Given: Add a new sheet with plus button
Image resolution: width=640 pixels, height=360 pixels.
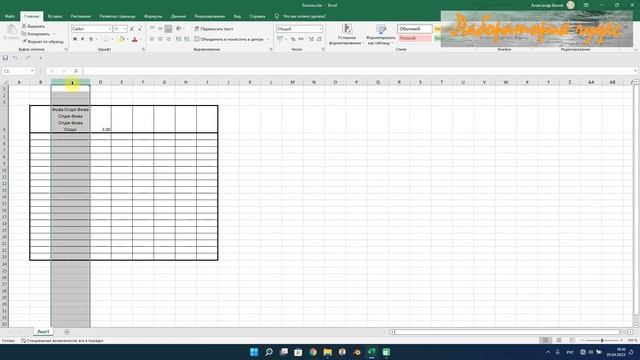Looking at the screenshot, I should tap(67, 332).
